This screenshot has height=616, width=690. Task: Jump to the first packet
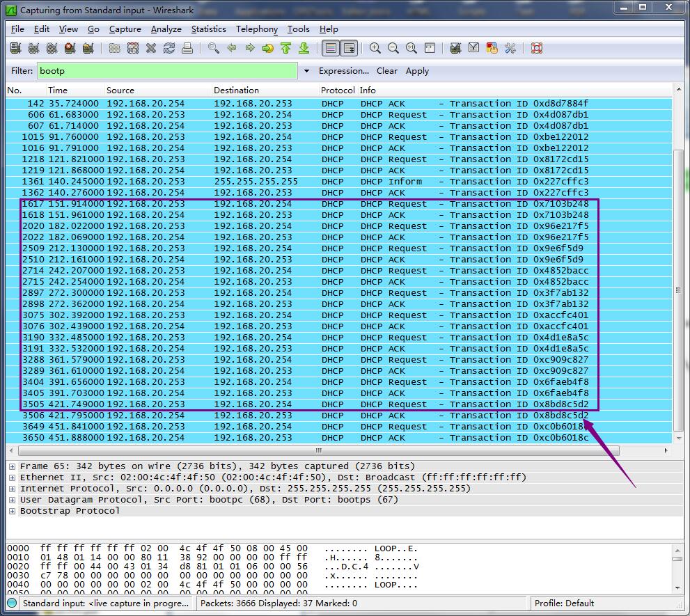(285, 48)
